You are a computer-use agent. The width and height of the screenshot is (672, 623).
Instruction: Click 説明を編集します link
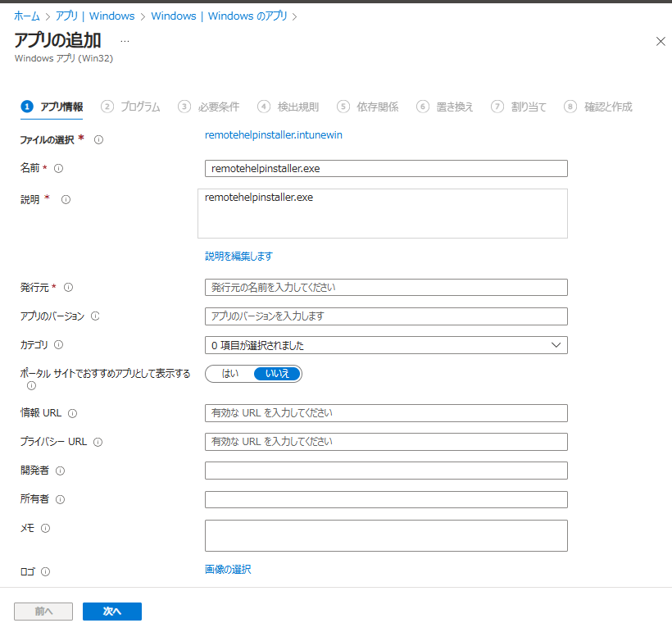(x=238, y=257)
